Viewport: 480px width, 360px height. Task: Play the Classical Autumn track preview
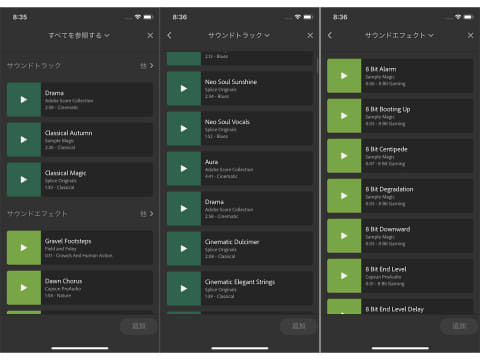click(24, 140)
